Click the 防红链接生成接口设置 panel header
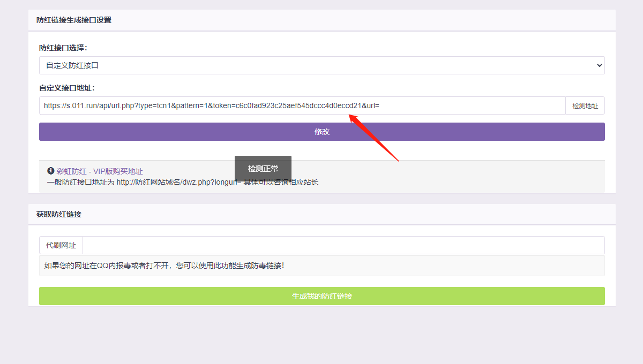 point(75,20)
